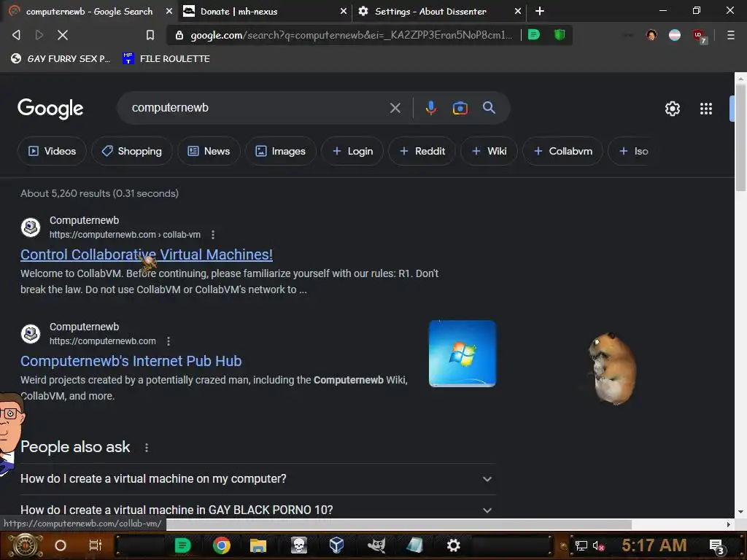Open Google quick settings gear
The image size is (747, 560).
(672, 109)
